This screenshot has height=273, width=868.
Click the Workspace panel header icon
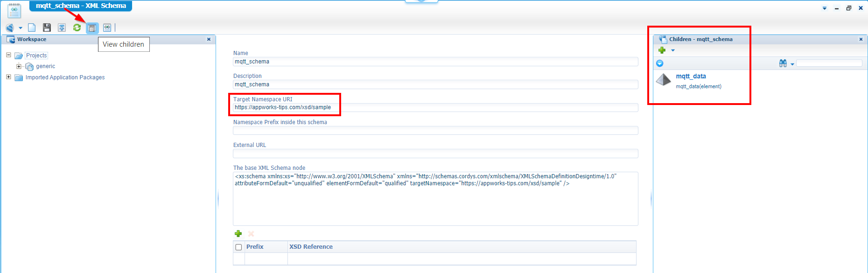[11, 39]
